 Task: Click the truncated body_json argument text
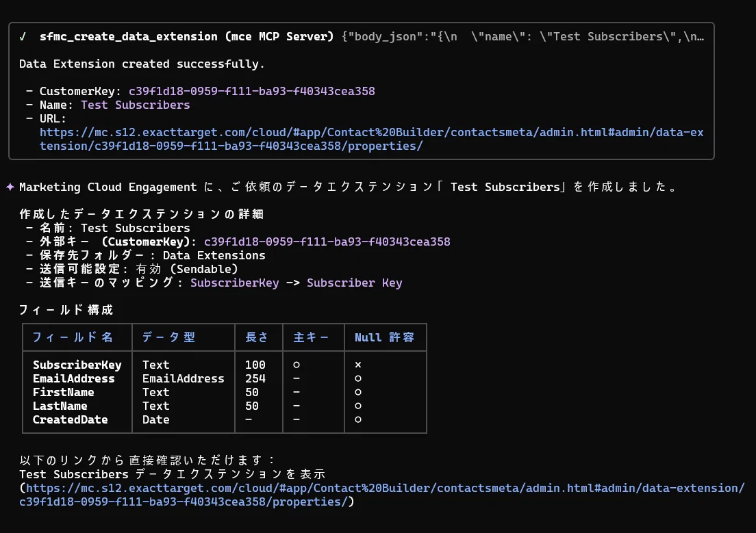[x=522, y=37]
